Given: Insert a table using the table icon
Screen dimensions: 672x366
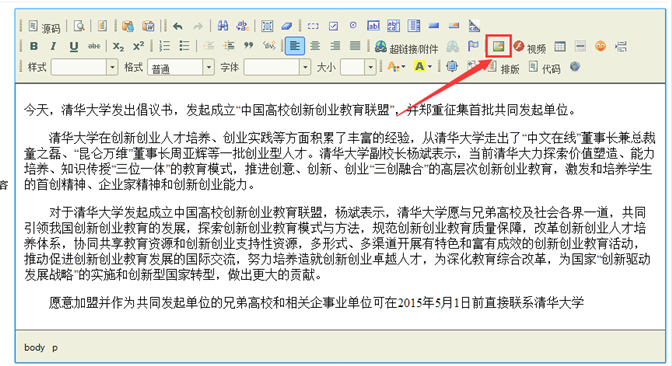Looking at the screenshot, I should click(560, 46).
